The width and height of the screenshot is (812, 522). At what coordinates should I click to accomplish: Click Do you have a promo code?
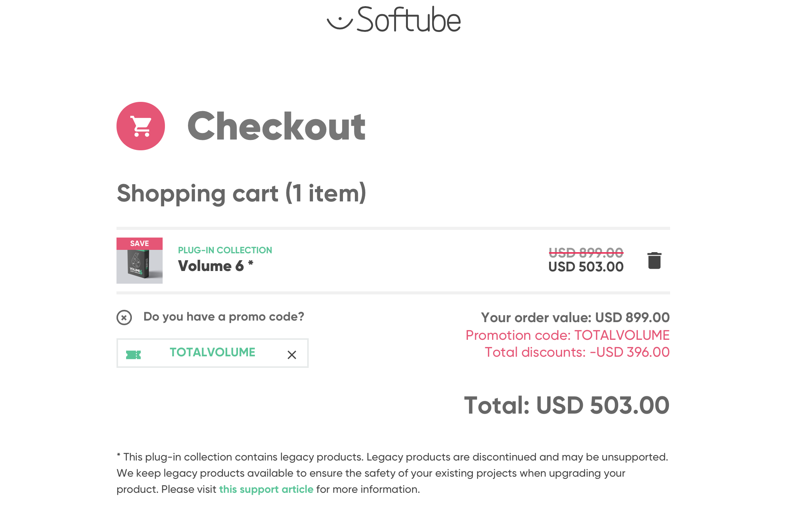point(224,317)
